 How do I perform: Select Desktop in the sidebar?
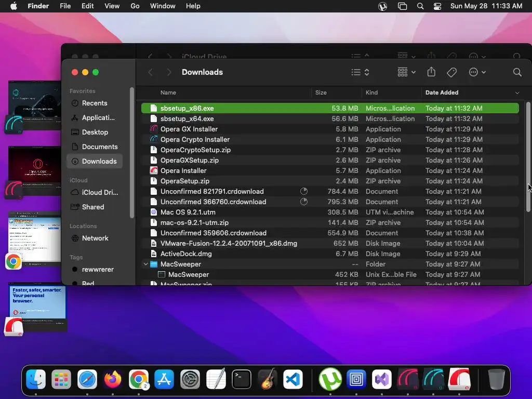(95, 132)
